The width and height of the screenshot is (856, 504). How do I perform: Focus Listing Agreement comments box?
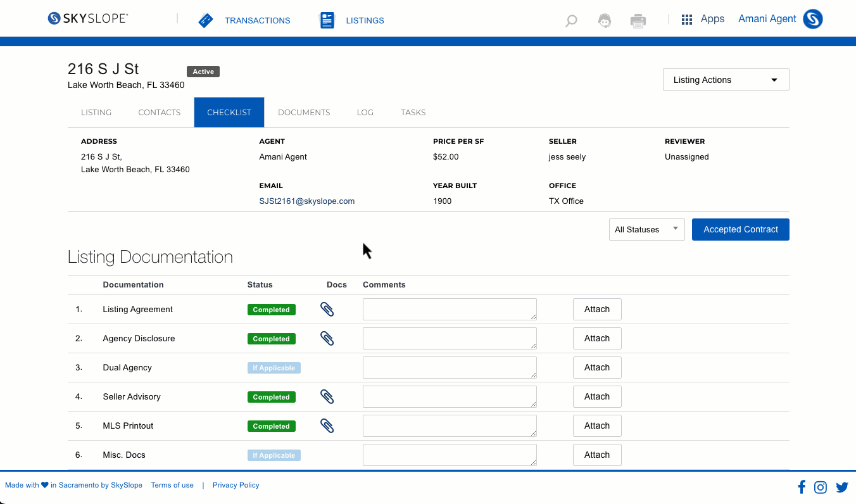pyautogui.click(x=450, y=309)
